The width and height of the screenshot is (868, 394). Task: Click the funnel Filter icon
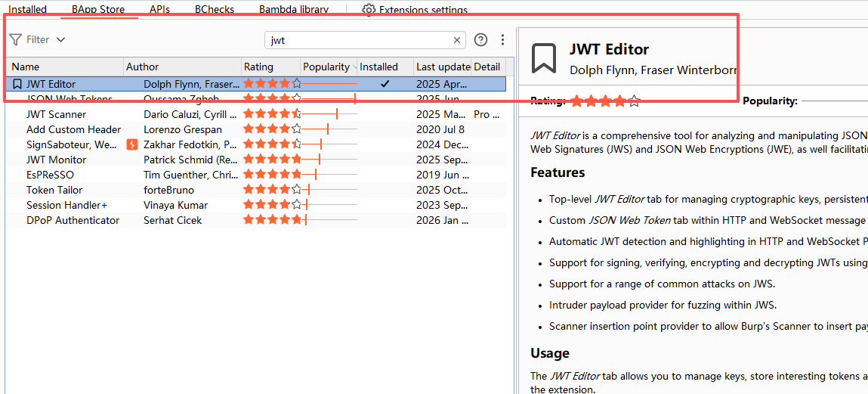(16, 40)
